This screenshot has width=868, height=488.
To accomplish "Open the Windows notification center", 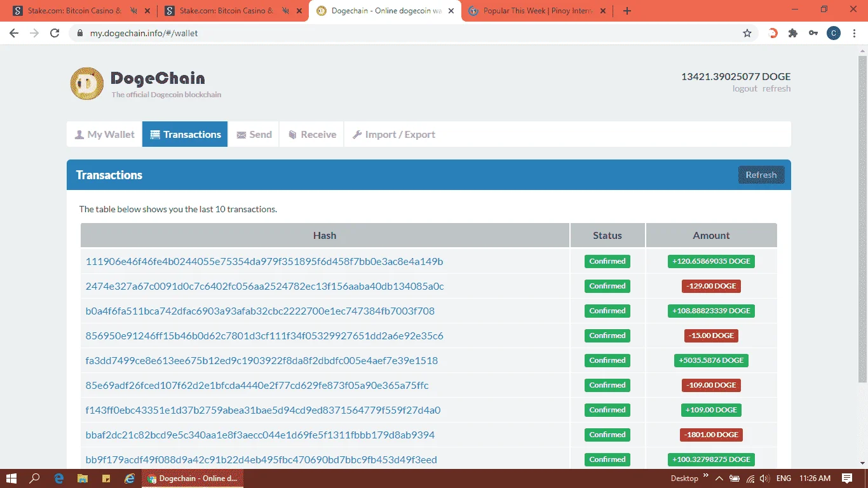I will pos(847,478).
